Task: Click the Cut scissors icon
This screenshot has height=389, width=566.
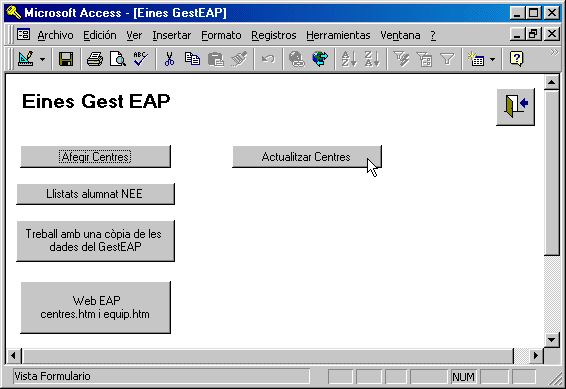Action: click(169, 59)
